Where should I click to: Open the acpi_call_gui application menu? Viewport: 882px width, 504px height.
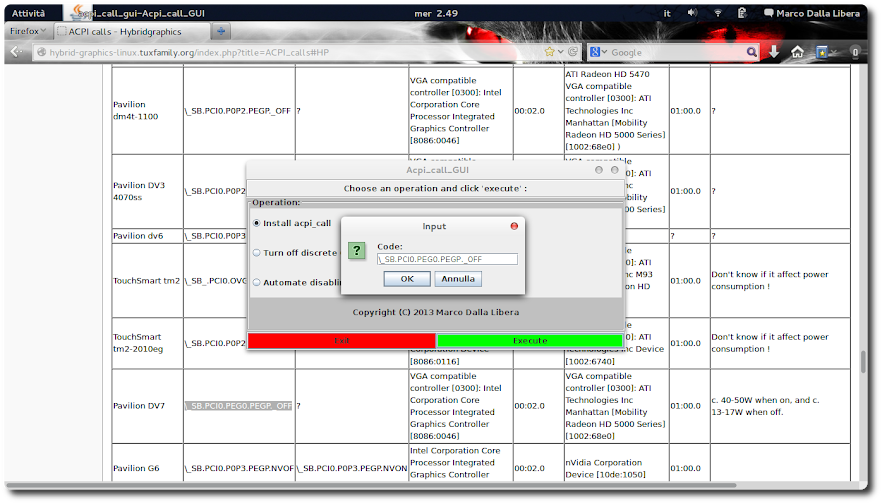pyautogui.click(x=138, y=13)
